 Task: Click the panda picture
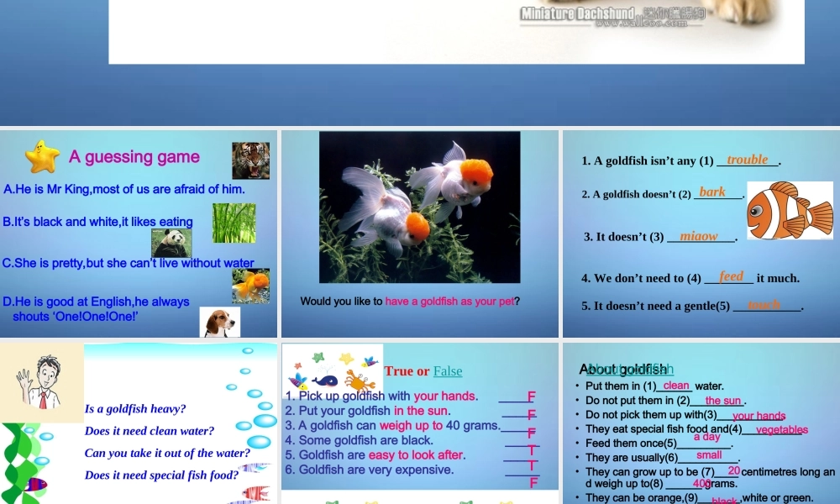[171, 243]
